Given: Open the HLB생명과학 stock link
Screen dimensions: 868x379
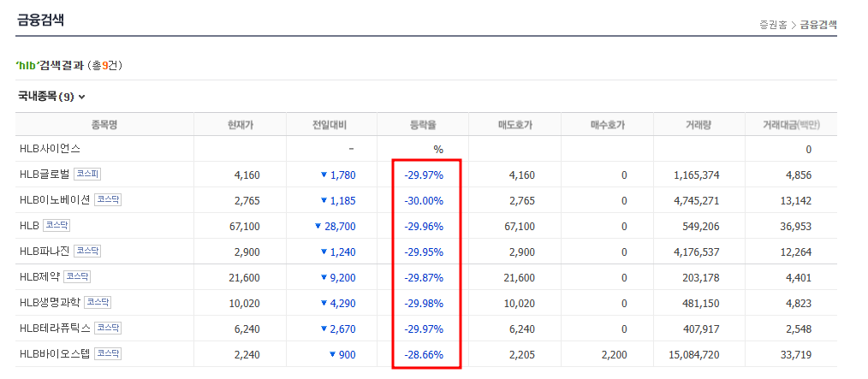Looking at the screenshot, I should (50, 303).
